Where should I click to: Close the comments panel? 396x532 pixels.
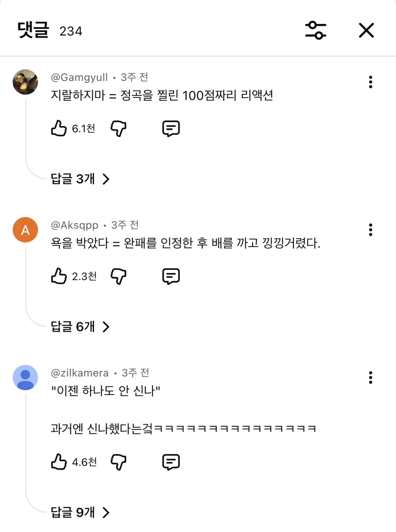click(366, 31)
